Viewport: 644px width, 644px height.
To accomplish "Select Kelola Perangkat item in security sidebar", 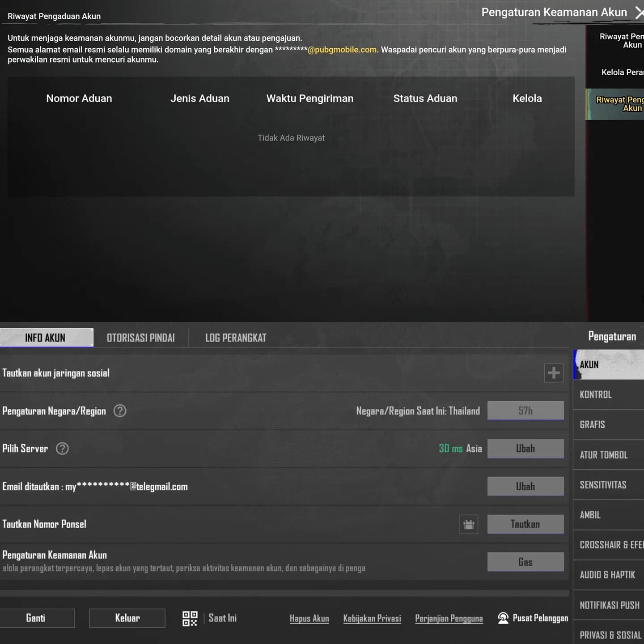I will (615, 72).
